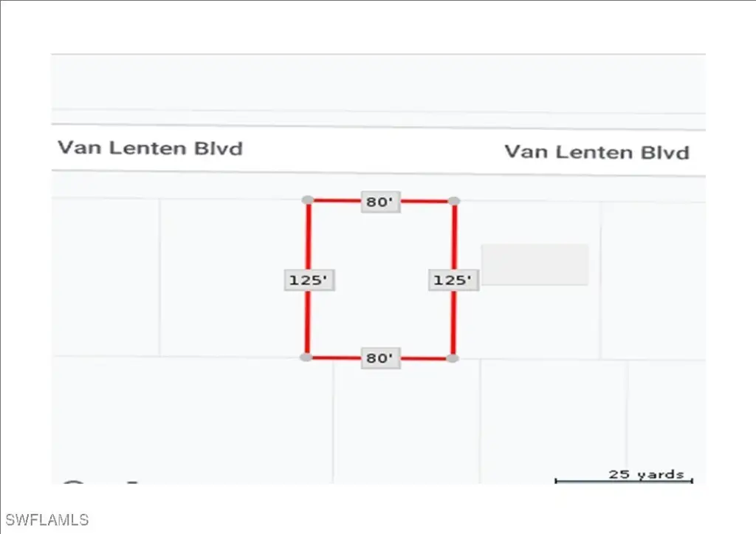Click the SWFLAMLS watermark

click(46, 520)
